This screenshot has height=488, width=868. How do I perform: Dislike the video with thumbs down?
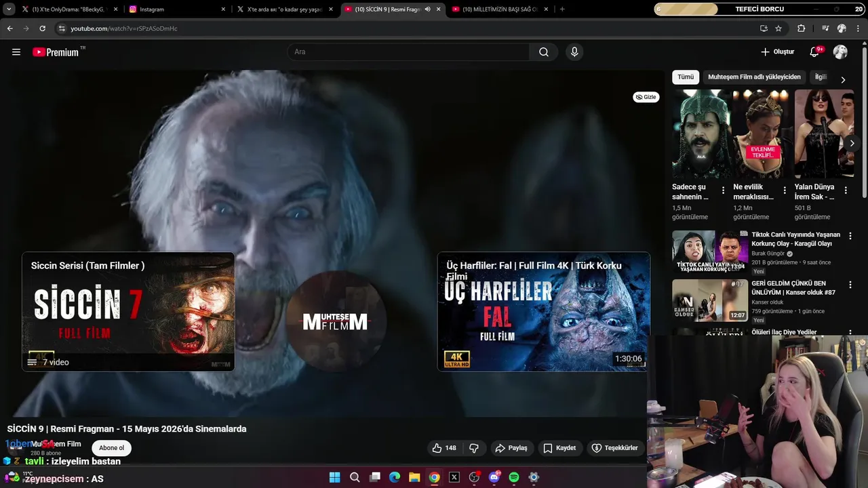[x=474, y=448]
